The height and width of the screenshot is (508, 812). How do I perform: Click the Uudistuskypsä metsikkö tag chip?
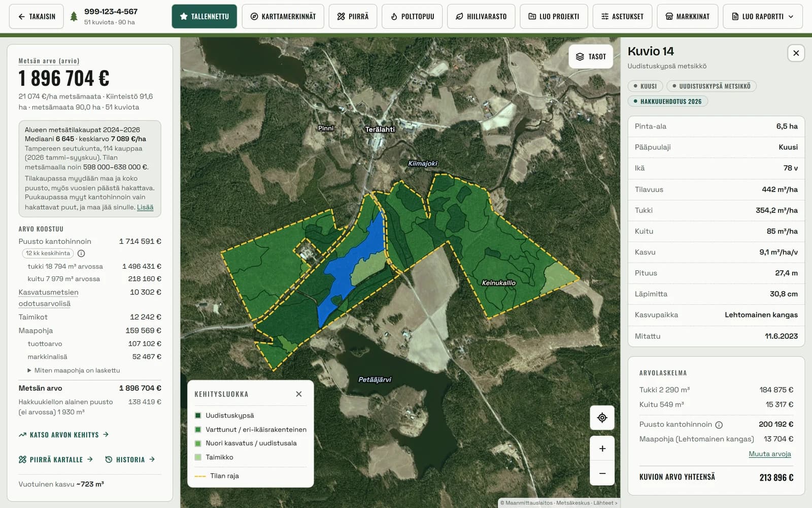(x=711, y=86)
